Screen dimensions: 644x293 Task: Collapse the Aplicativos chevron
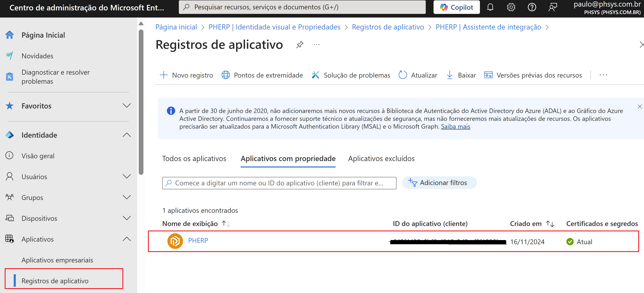[x=127, y=239]
